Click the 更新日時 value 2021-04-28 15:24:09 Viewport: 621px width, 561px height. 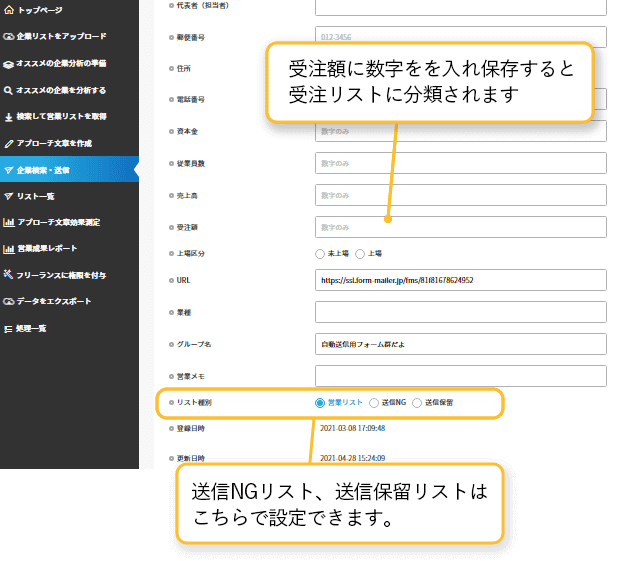pyautogui.click(x=352, y=458)
